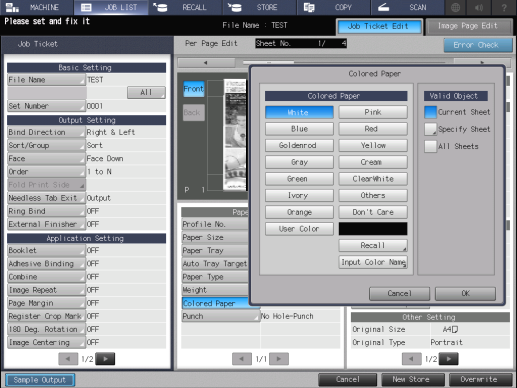517x388 pixels.
Task: Click the speaker volume icon
Action: 479,7
